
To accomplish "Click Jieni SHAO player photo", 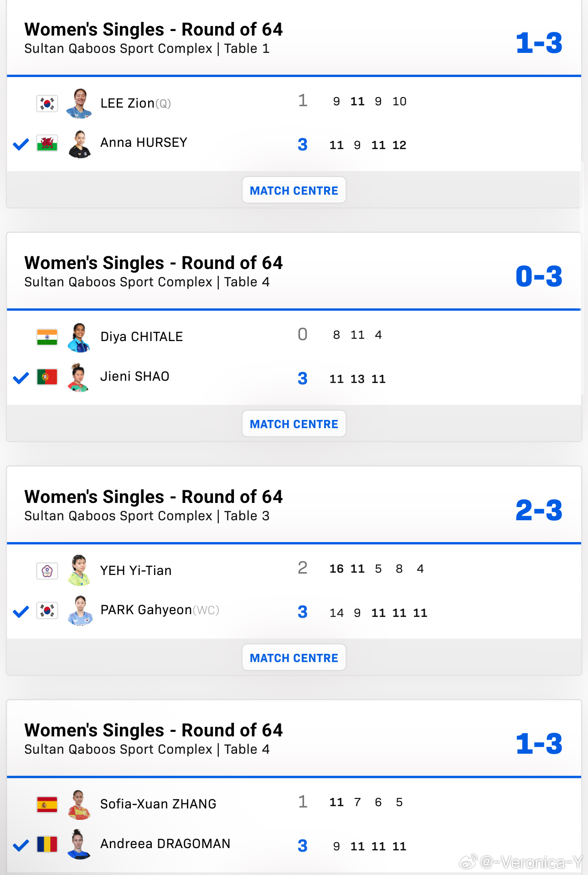I will tap(79, 377).
